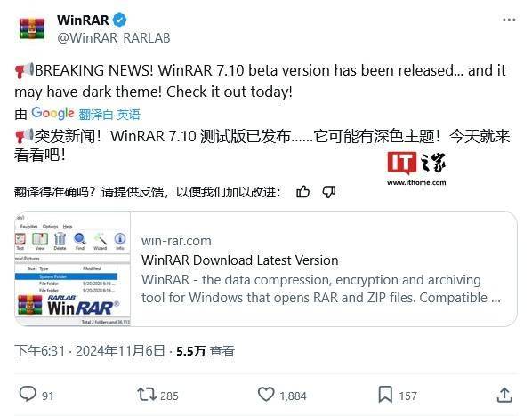Click the Google translation attribution logo

pyautogui.click(x=52, y=113)
